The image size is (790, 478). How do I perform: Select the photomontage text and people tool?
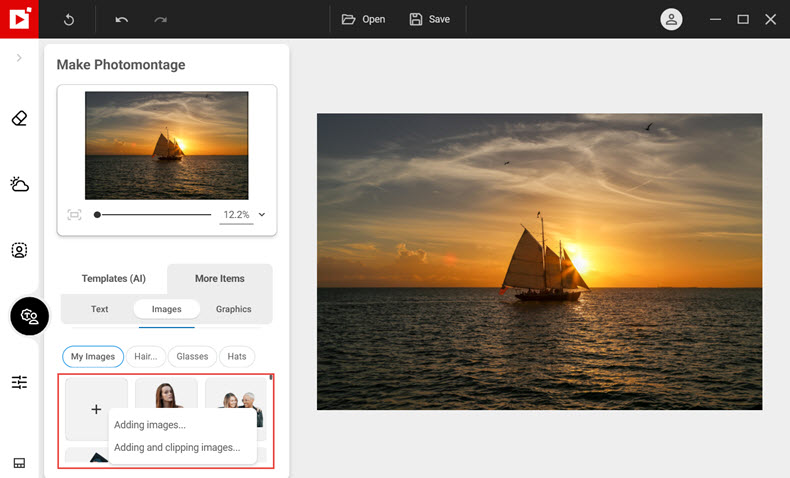[29, 316]
